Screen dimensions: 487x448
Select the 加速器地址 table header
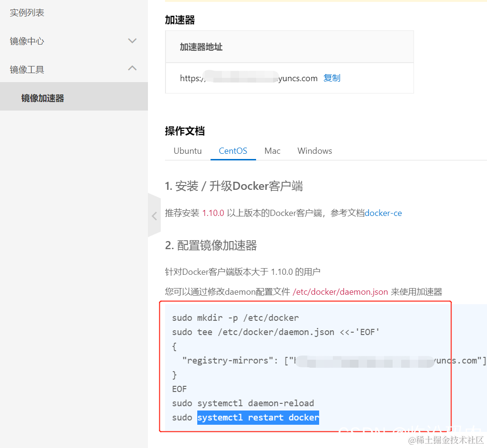pos(201,47)
